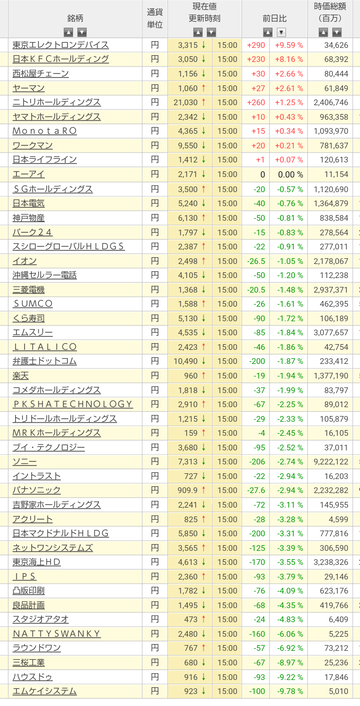Click the アクリート stock link
Viewport: 360px width, 706px height.
(x=32, y=520)
